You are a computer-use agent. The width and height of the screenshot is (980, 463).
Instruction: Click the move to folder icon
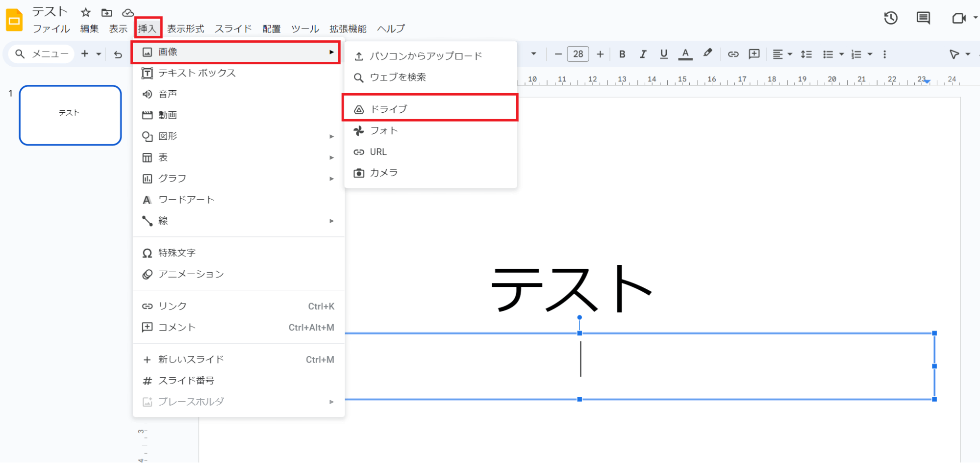click(106, 12)
